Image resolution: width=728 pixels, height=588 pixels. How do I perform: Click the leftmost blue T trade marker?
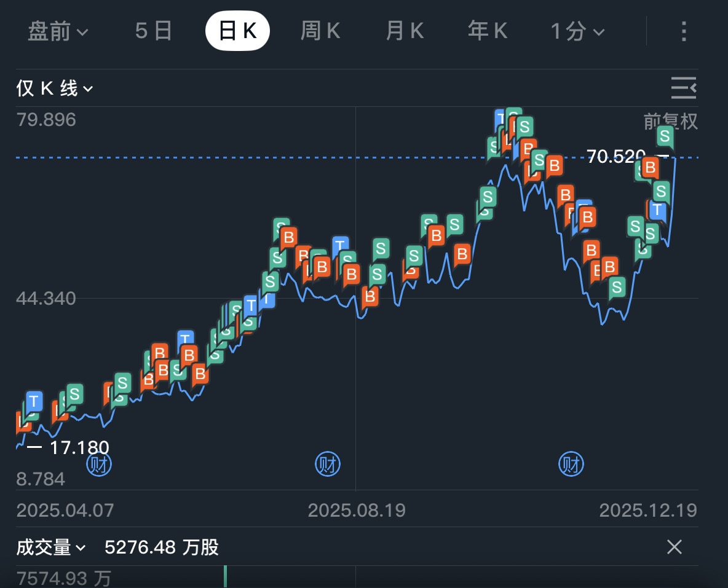click(34, 402)
